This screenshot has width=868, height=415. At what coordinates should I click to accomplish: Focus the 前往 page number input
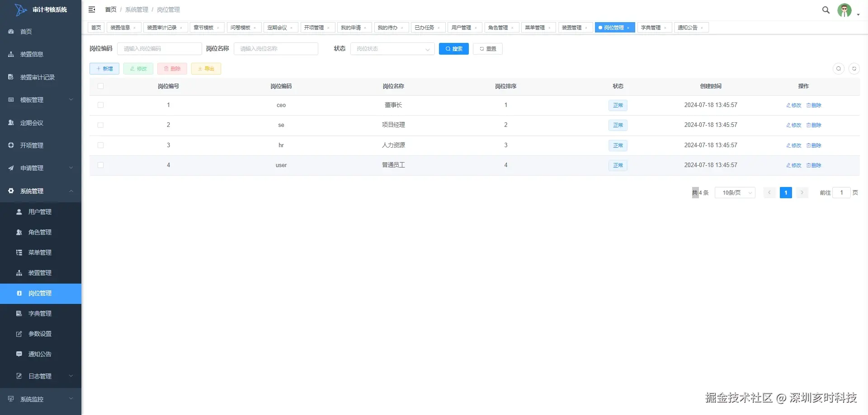[841, 193]
